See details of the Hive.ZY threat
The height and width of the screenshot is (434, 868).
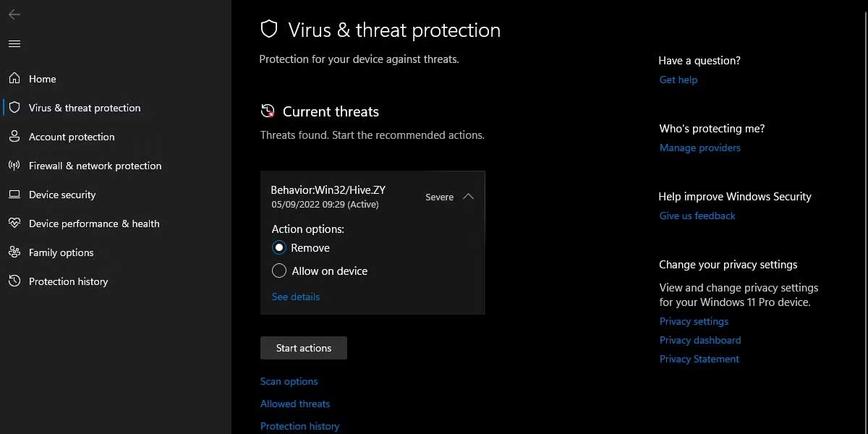[x=295, y=297]
